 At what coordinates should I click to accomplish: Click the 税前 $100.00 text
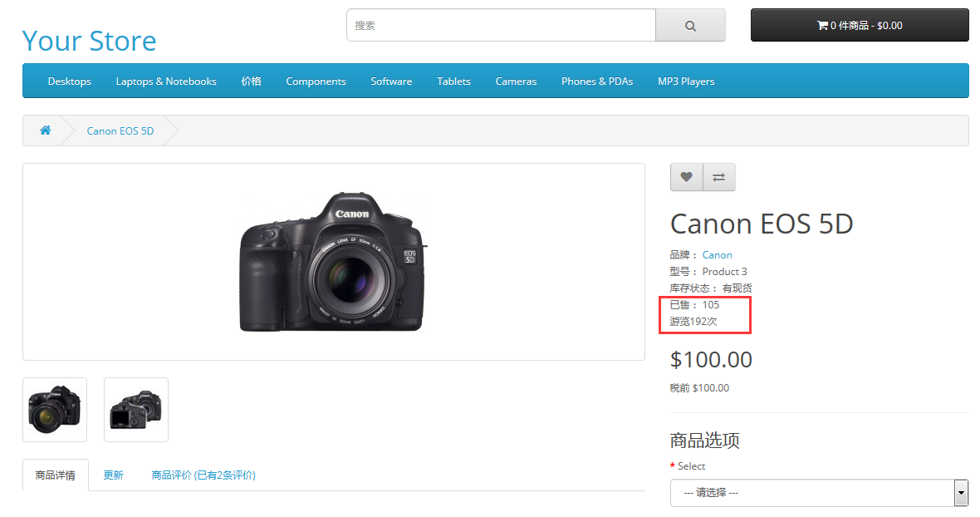point(699,387)
